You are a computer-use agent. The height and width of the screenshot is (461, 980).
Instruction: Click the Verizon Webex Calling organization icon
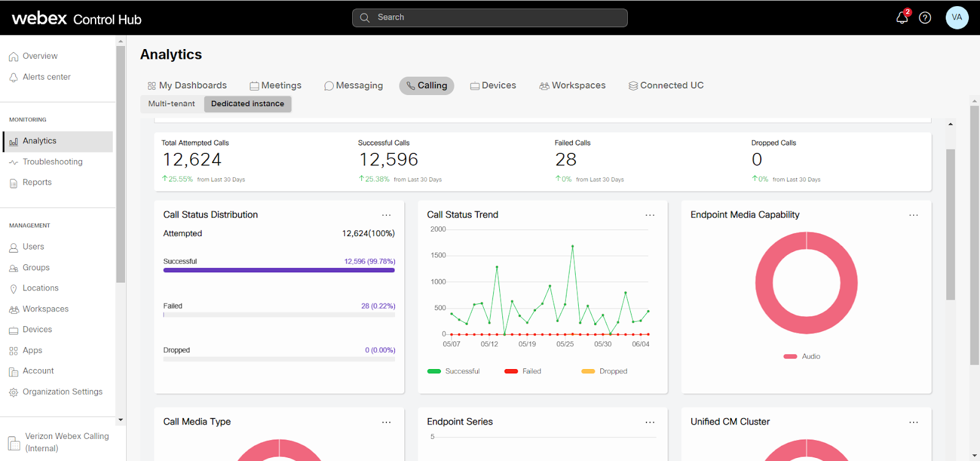(14, 443)
